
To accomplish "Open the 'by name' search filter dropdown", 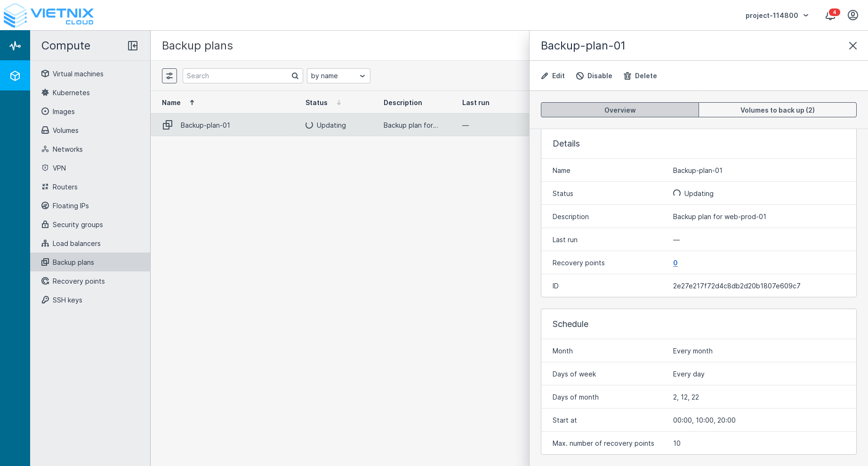I will 338,75.
